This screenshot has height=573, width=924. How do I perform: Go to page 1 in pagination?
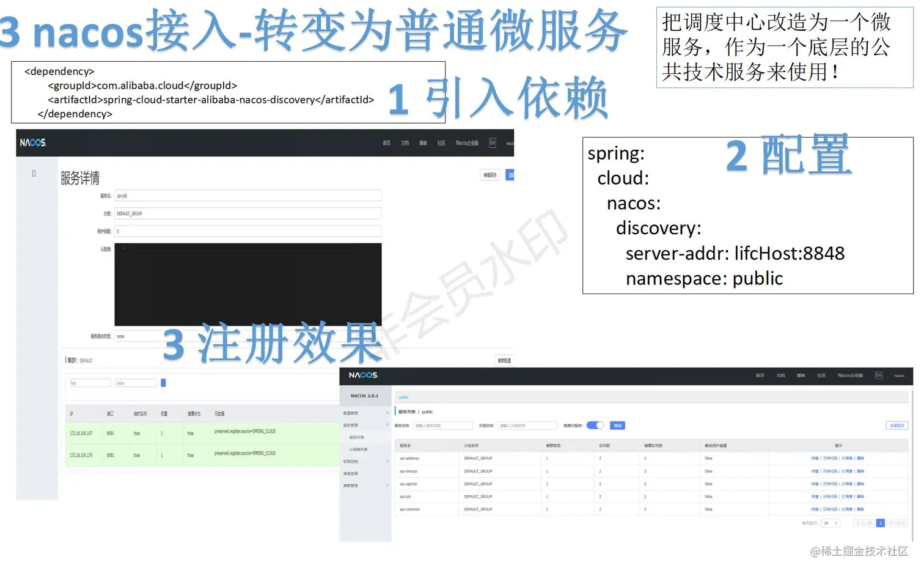pyautogui.click(x=881, y=523)
